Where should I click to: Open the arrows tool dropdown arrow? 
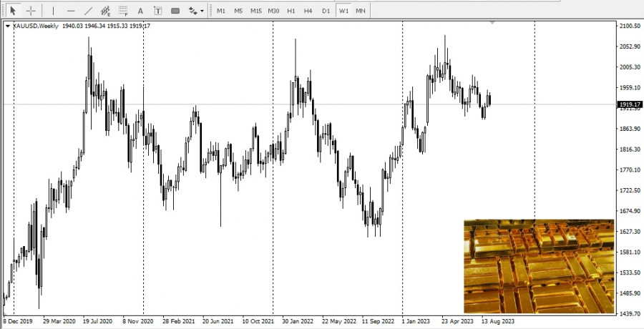coord(202,11)
